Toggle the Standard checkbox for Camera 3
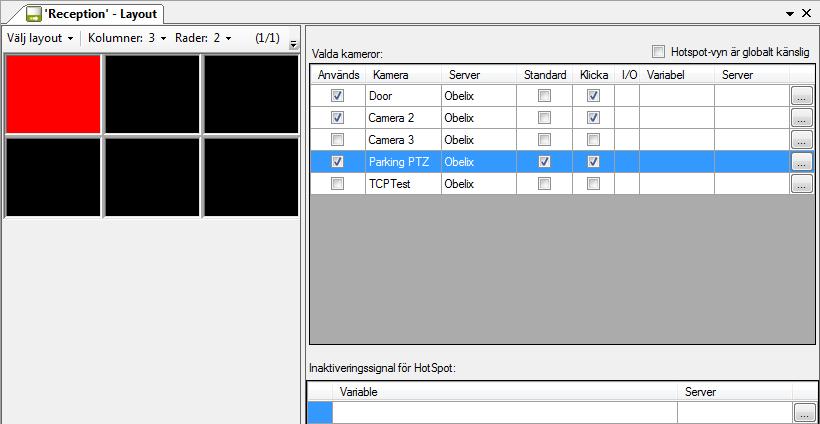Screen dimensions: 820x424 pos(544,140)
